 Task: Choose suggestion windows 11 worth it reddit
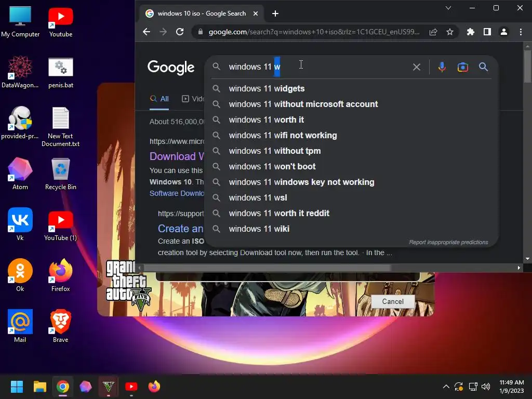coord(352,214)
